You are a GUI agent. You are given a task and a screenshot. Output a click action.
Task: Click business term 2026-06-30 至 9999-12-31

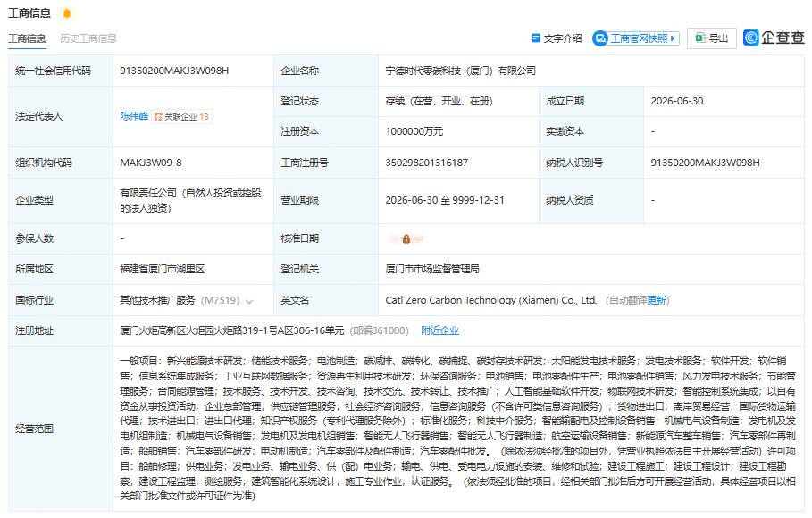(x=445, y=200)
